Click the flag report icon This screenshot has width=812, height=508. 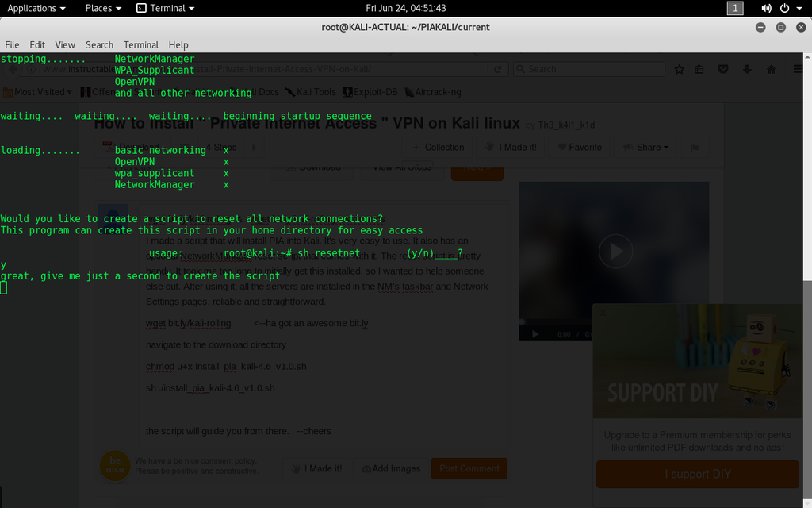point(695,148)
